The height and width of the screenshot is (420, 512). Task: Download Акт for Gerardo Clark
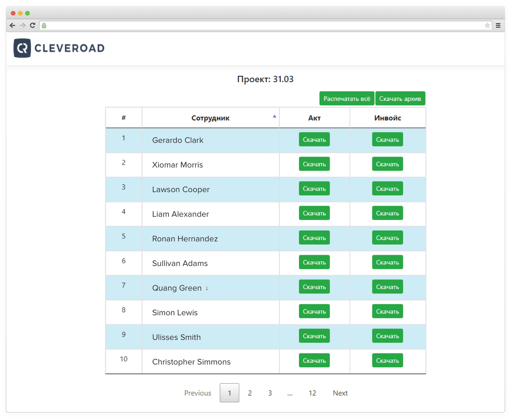point(314,139)
